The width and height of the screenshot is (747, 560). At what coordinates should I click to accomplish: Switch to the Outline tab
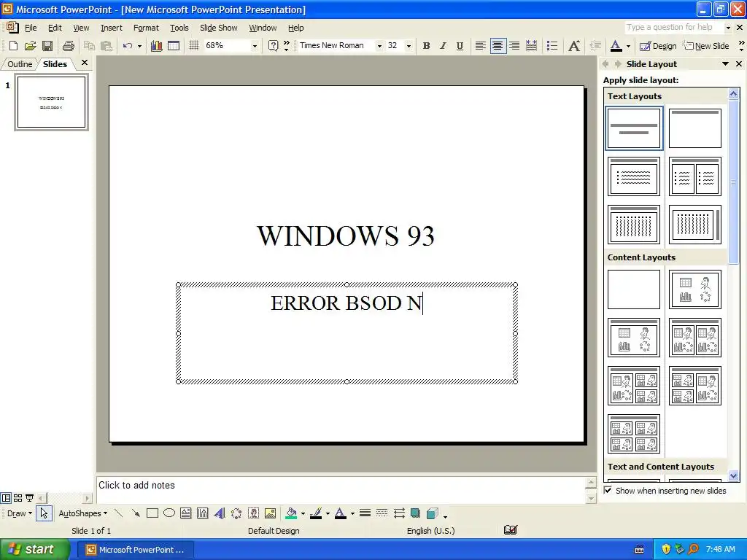pyautogui.click(x=20, y=64)
